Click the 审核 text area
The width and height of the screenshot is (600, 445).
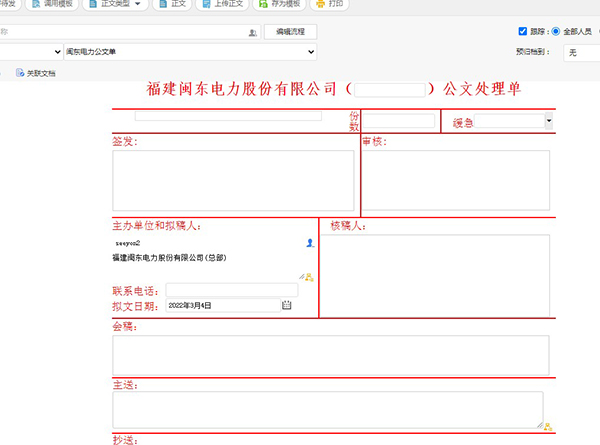point(456,180)
